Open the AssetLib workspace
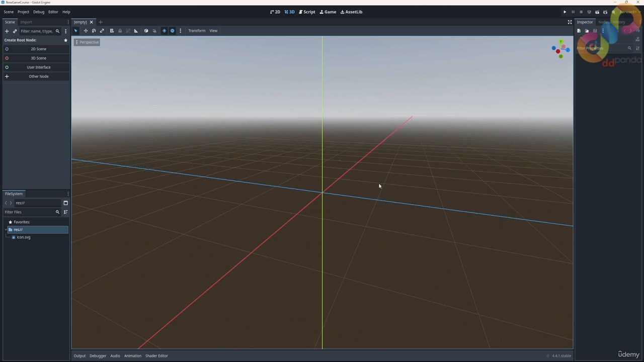Screen dimensions: 644x362 pos(352,12)
